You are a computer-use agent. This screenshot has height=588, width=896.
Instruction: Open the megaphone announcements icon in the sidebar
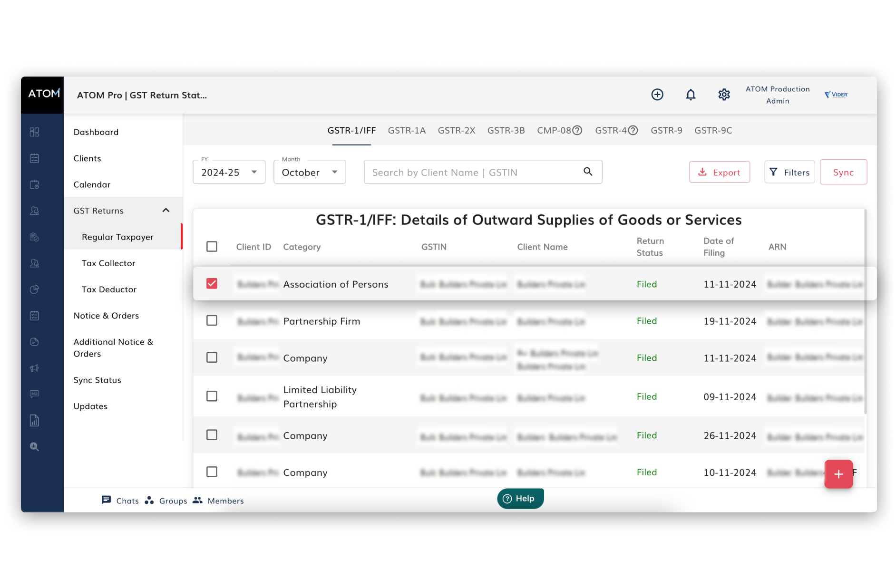tap(34, 368)
